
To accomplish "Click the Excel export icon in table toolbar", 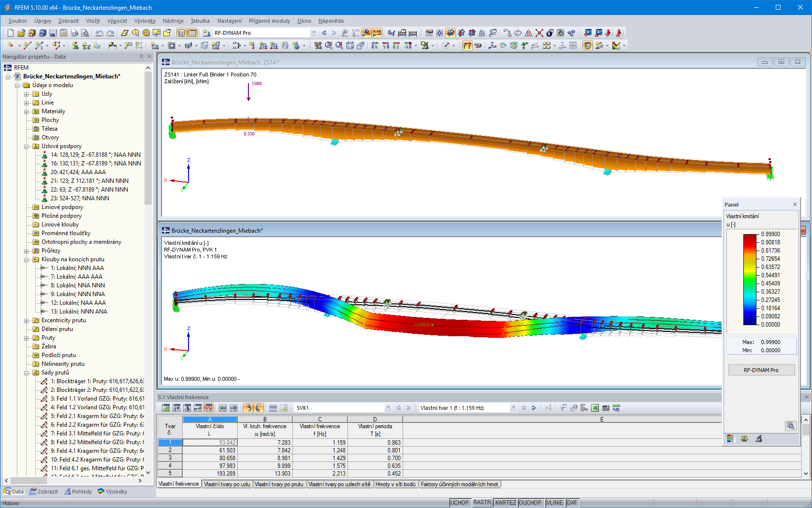I will pos(595,408).
